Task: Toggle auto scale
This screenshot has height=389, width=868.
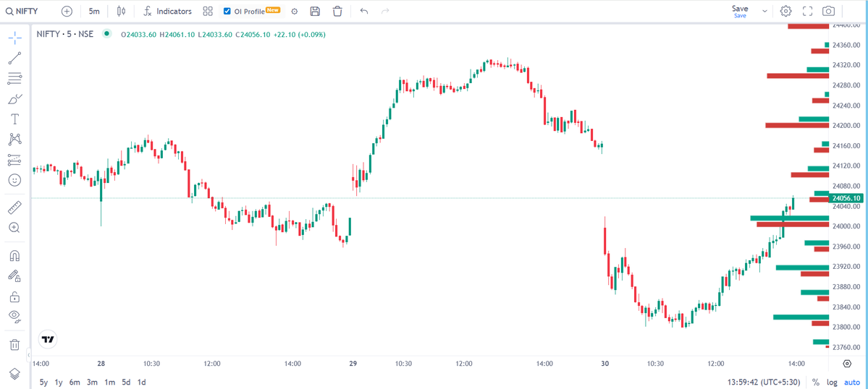Action: coord(853,382)
